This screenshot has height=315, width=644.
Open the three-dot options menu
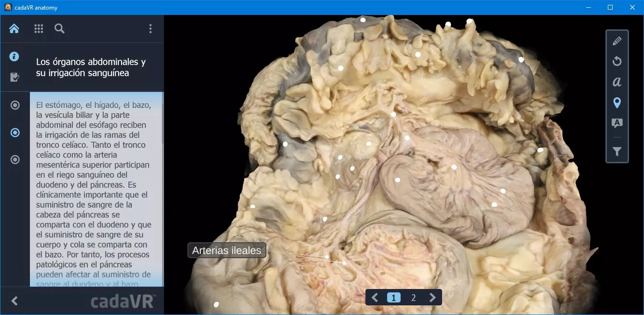[151, 29]
